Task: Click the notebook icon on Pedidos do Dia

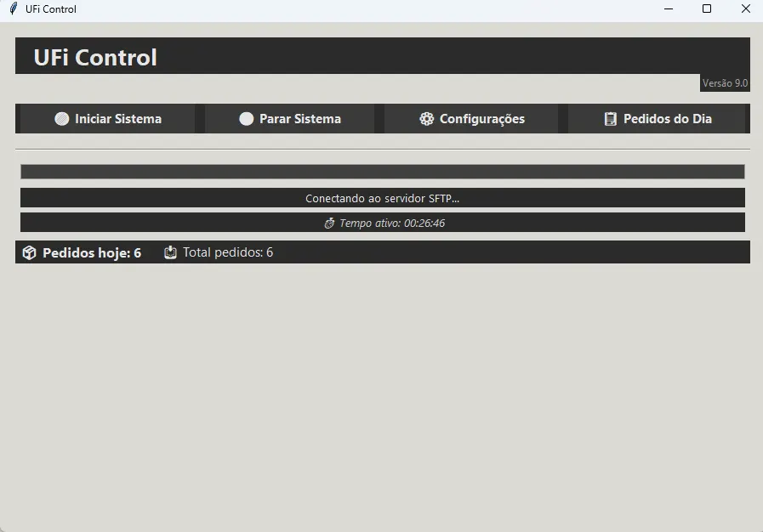Action: pos(611,119)
